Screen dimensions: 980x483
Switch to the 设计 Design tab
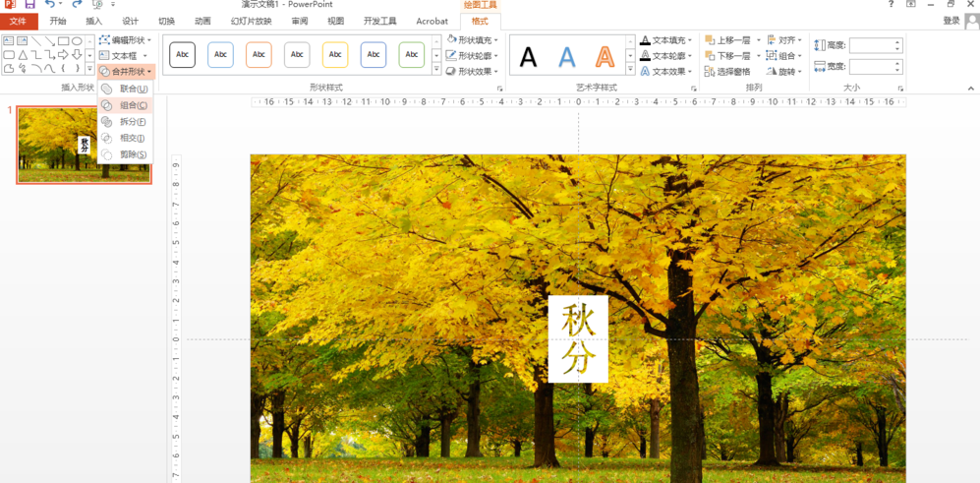(130, 22)
